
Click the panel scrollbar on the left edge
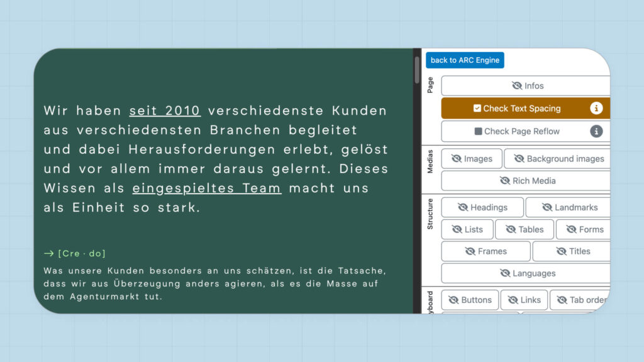[418, 69]
